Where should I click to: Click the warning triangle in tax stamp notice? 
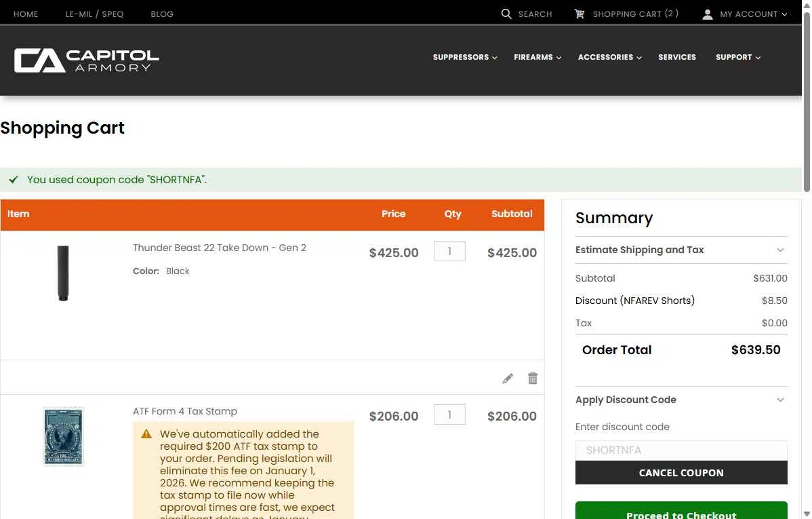coord(146,434)
